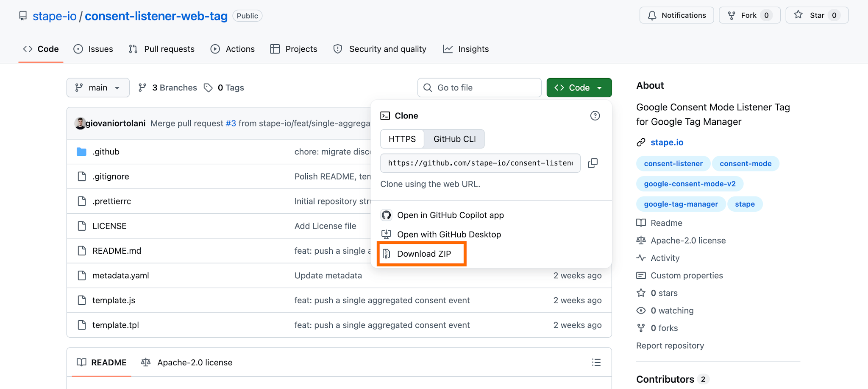Viewport: 868px width, 389px height.
Task: Go to the Actions tab
Action: pos(233,49)
